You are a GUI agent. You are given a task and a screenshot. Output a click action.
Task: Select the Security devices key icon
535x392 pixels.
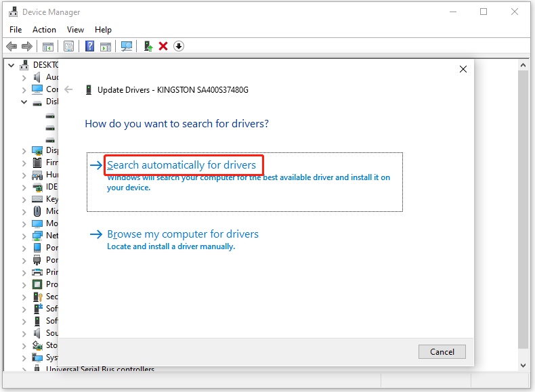point(37,297)
